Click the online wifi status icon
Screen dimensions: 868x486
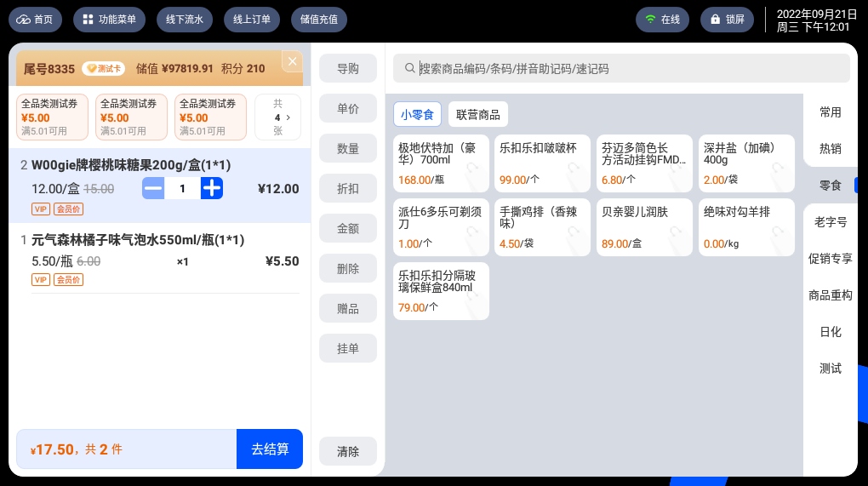pyautogui.click(x=650, y=20)
